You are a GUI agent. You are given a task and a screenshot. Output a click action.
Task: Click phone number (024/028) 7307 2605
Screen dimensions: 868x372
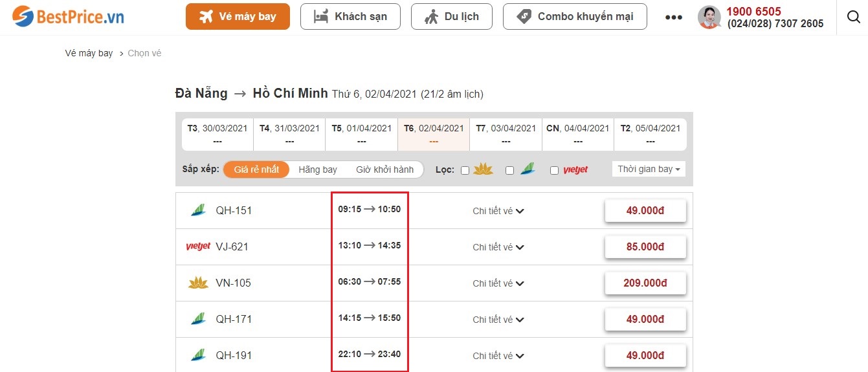click(775, 23)
